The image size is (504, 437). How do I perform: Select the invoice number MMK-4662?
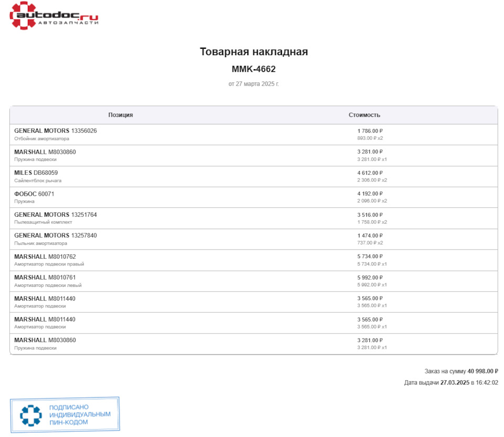click(x=254, y=69)
